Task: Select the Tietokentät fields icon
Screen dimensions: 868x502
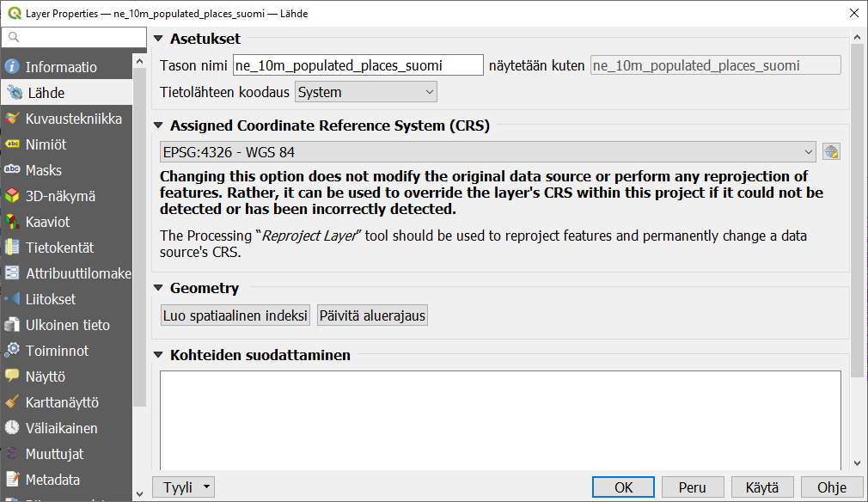Action: [12, 248]
